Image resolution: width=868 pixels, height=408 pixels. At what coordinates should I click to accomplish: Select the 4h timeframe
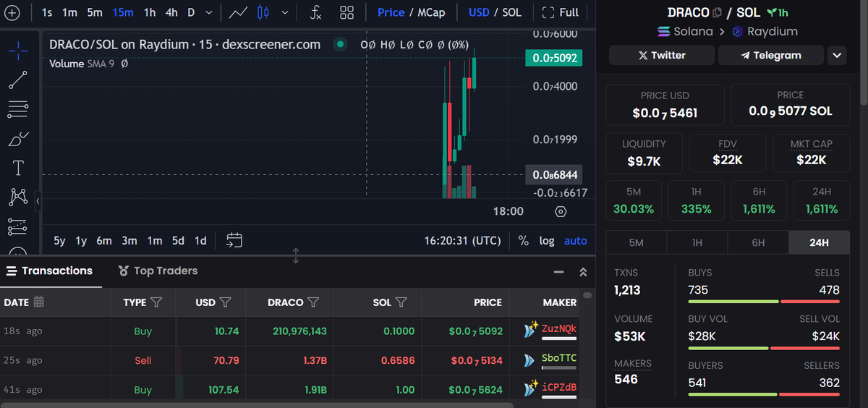[x=171, y=12]
